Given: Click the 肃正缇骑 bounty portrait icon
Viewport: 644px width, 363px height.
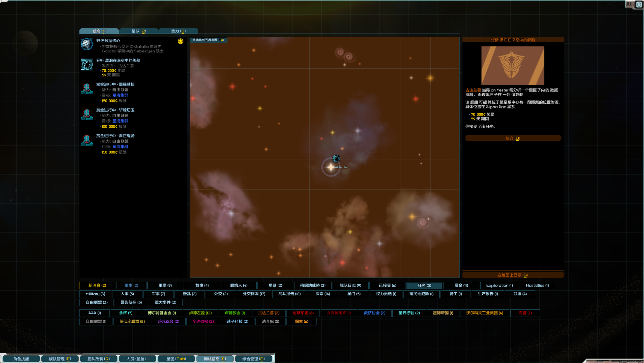Looking at the screenshot, I should click(x=87, y=140).
